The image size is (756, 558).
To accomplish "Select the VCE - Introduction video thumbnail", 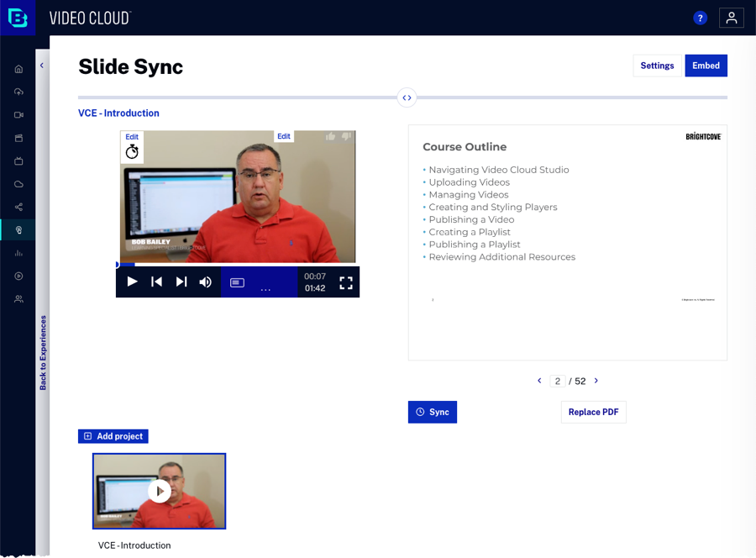I will [159, 491].
